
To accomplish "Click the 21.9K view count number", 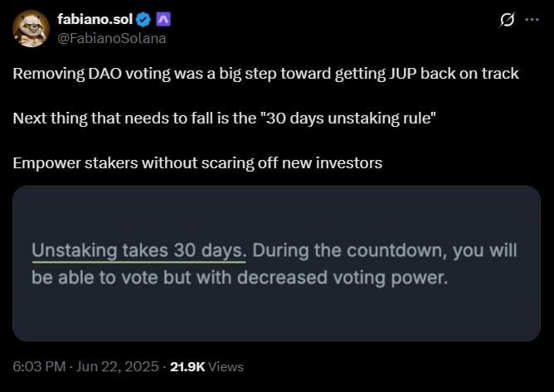I will click(187, 366).
